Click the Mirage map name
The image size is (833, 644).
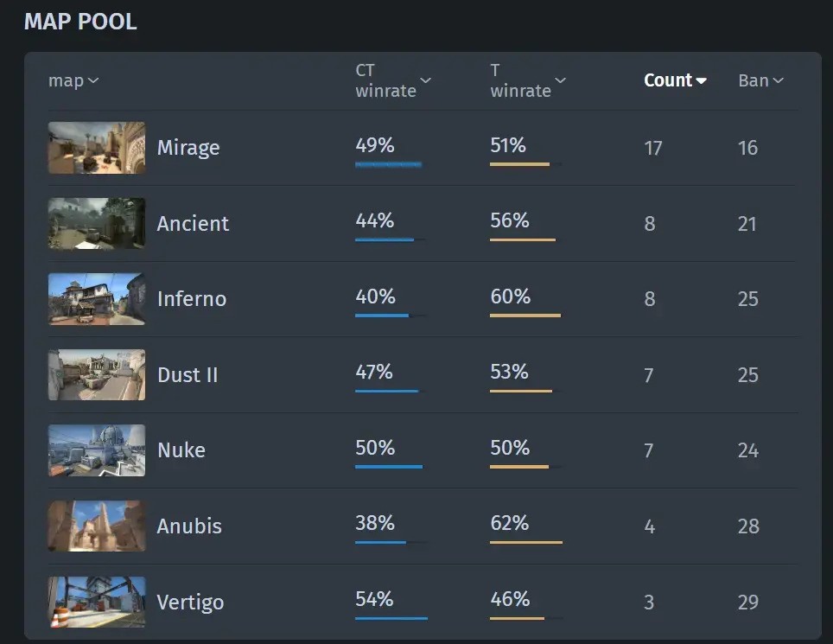[x=188, y=148]
